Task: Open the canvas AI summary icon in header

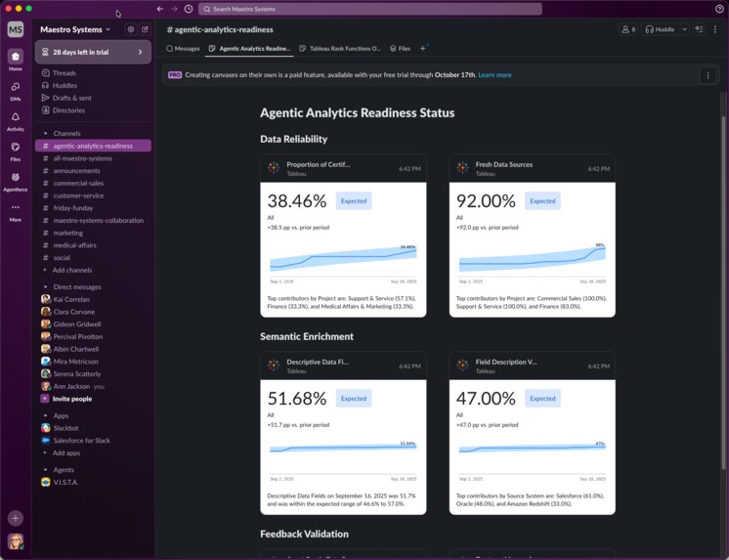Action: 700,29
